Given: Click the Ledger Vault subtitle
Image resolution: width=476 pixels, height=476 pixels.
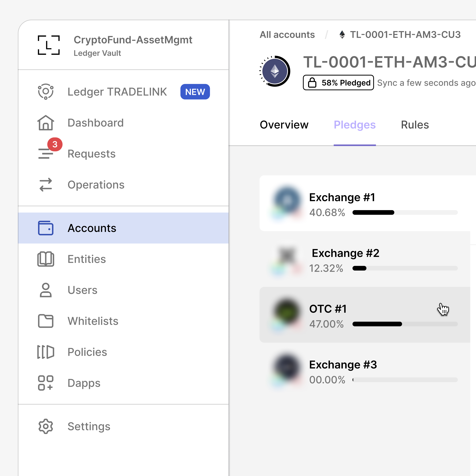Looking at the screenshot, I should tap(97, 53).
